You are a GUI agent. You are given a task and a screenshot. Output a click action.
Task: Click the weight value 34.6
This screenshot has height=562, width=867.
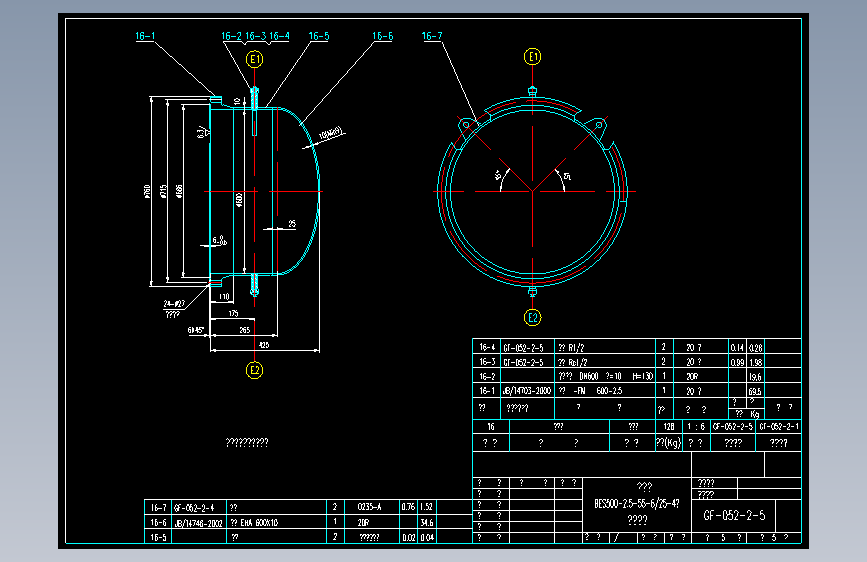click(x=427, y=523)
